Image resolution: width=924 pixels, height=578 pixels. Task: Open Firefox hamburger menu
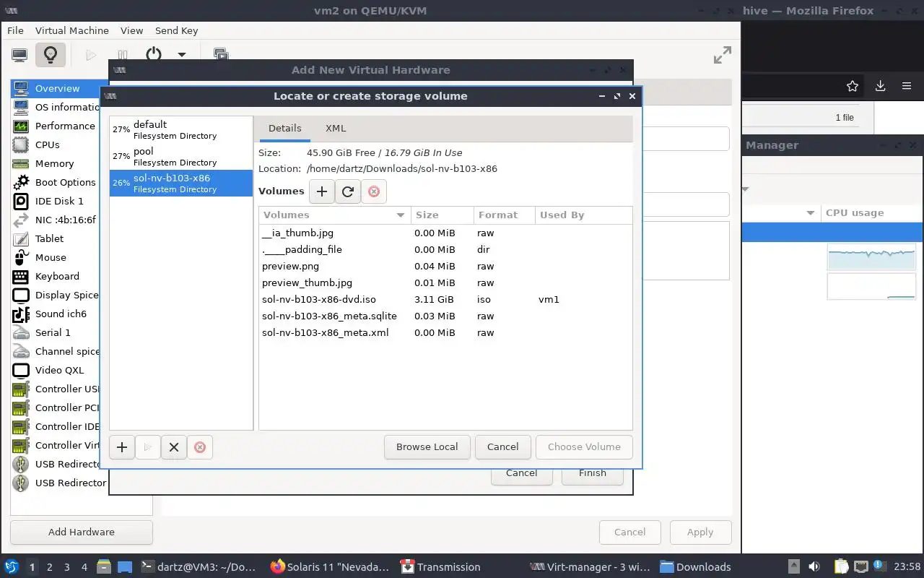click(x=907, y=86)
